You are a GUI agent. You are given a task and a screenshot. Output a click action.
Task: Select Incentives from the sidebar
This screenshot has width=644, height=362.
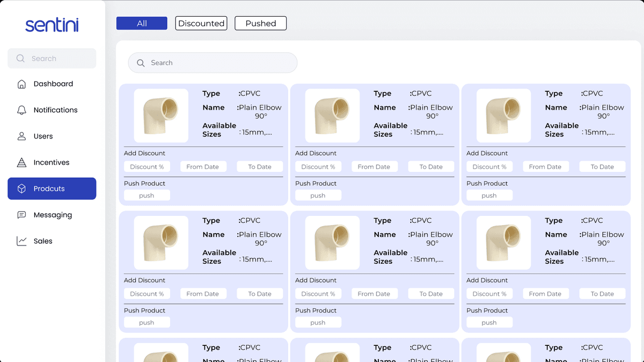click(52, 162)
